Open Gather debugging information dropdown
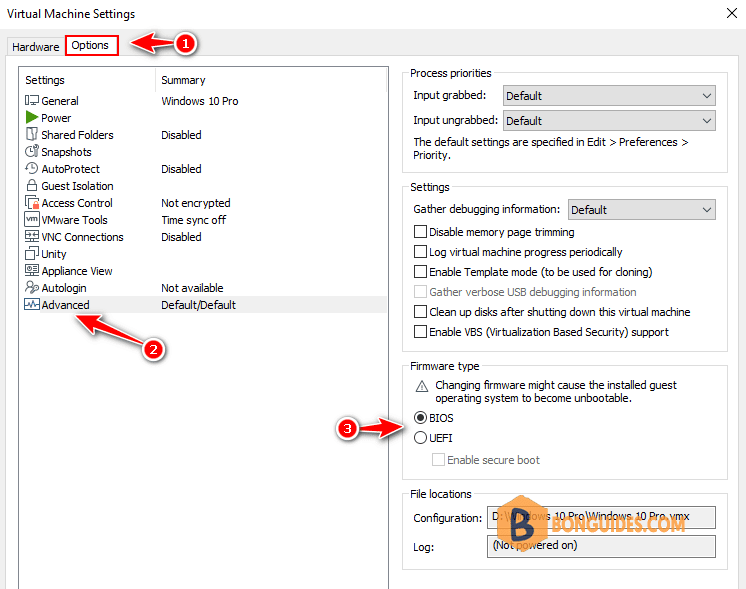This screenshot has width=746, height=589. click(x=641, y=210)
